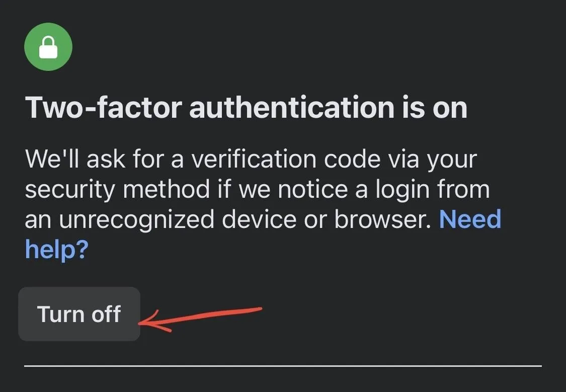Click the verification code description paragraph
566x392 pixels.
(263, 204)
